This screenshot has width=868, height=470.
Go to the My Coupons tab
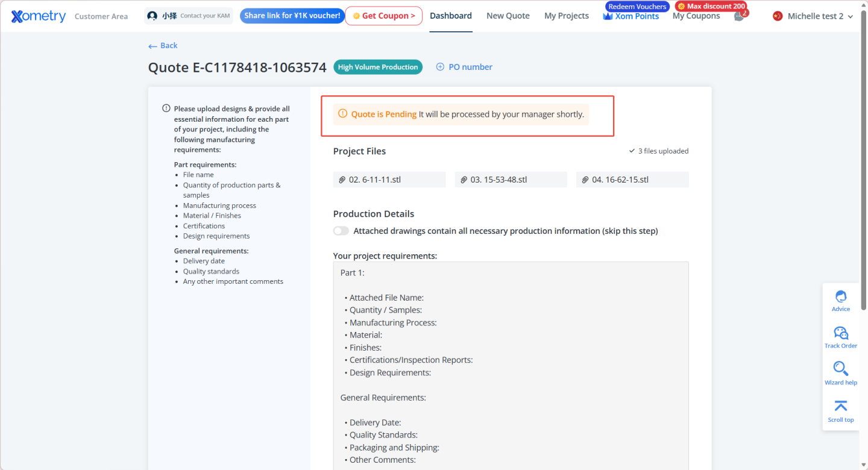point(696,16)
